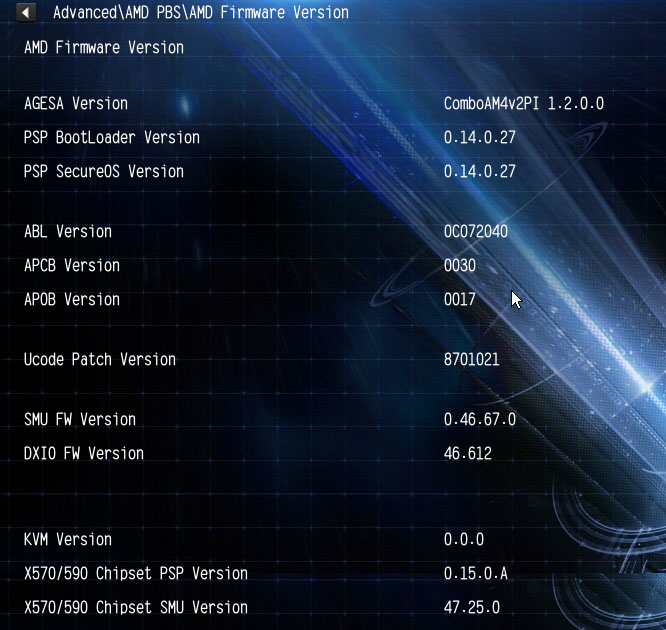Select the APCB Version label
Viewport: 666px width, 630px height.
coord(72,266)
